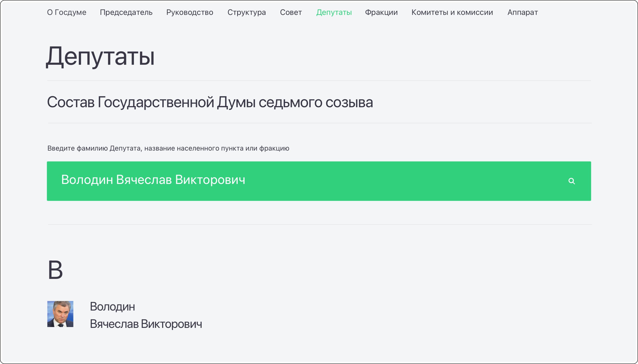
Task: Click the Введите фамилию Депутата hint label
Action: point(168,148)
